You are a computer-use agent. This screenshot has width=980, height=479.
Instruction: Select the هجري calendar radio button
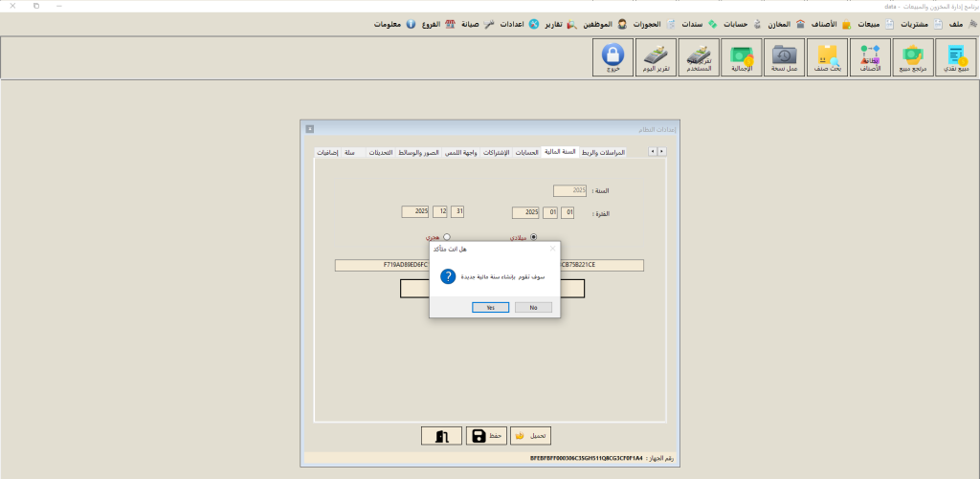pyautogui.click(x=446, y=237)
